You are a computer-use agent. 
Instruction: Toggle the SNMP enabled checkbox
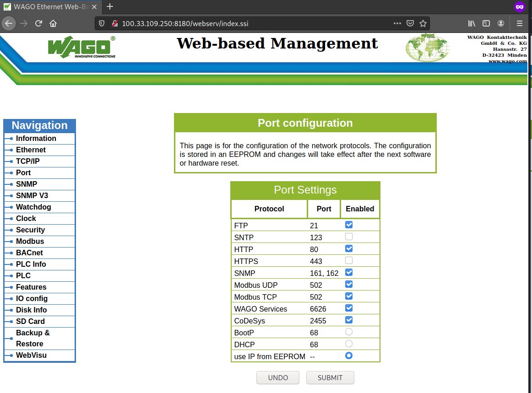pos(349,272)
